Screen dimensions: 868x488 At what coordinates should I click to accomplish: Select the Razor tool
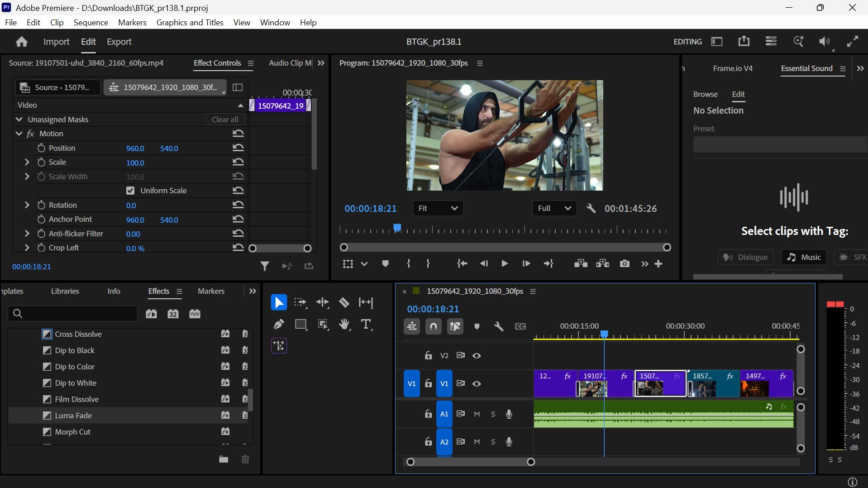(x=344, y=302)
